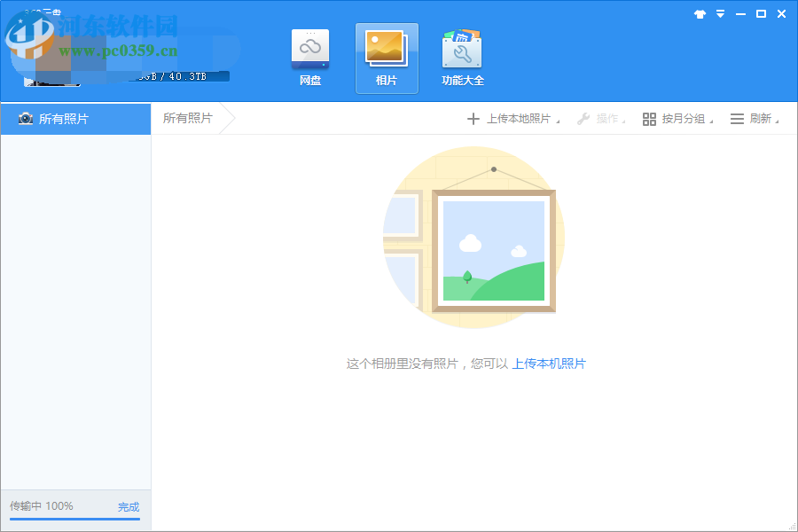Click the camera icon beside 所有照片
The height and width of the screenshot is (532, 798).
coord(26,118)
